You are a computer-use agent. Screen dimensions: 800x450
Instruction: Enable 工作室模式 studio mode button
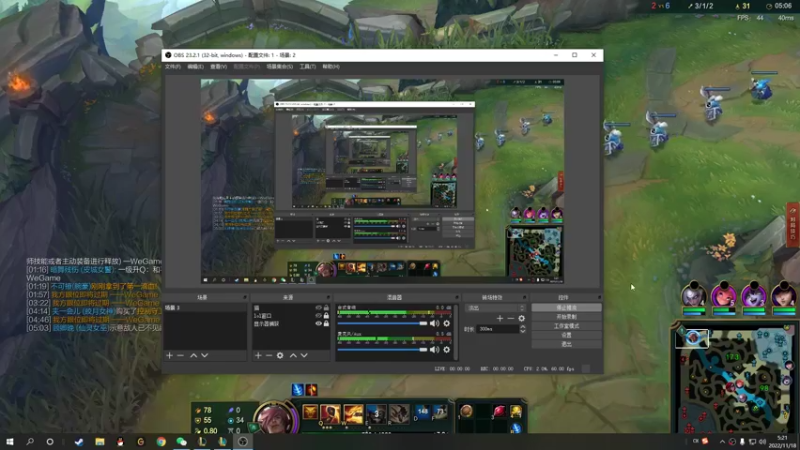click(566, 326)
